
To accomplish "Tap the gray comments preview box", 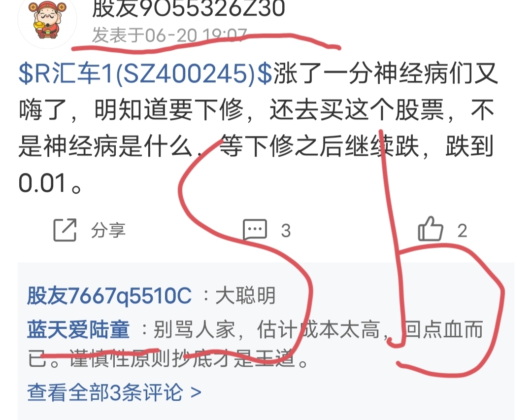I will tap(266, 341).
